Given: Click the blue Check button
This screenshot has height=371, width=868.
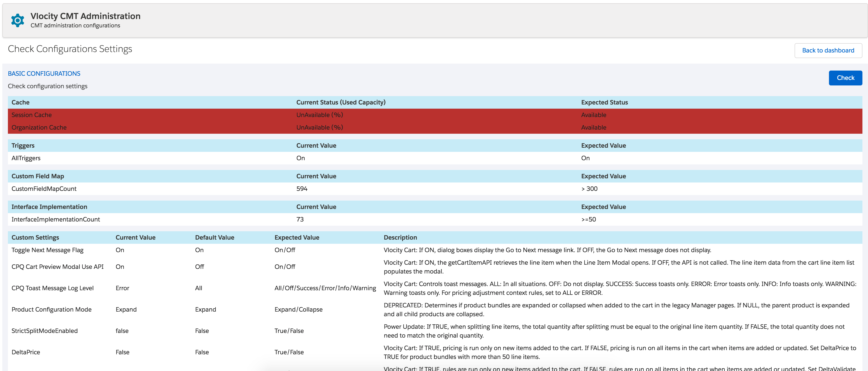Looking at the screenshot, I should pos(845,78).
